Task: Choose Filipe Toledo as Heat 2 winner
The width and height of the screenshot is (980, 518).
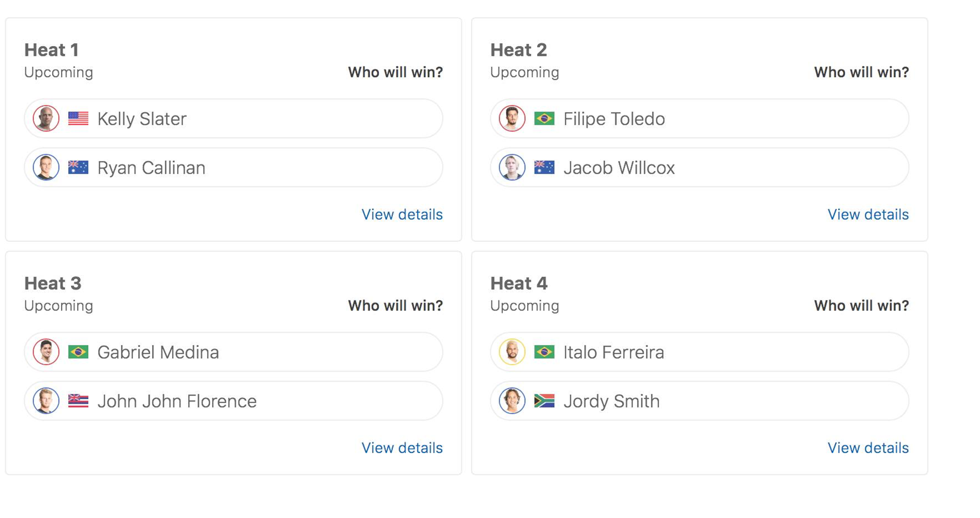Action: pyautogui.click(x=700, y=119)
